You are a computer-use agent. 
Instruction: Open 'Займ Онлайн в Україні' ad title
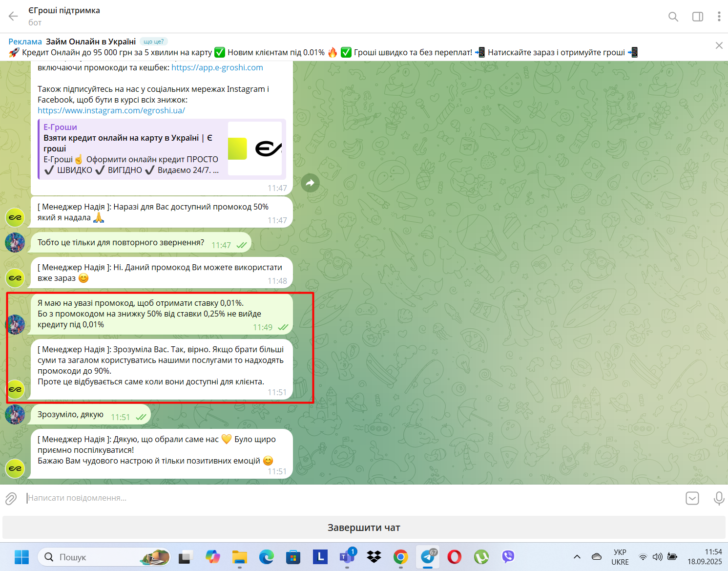tap(91, 42)
